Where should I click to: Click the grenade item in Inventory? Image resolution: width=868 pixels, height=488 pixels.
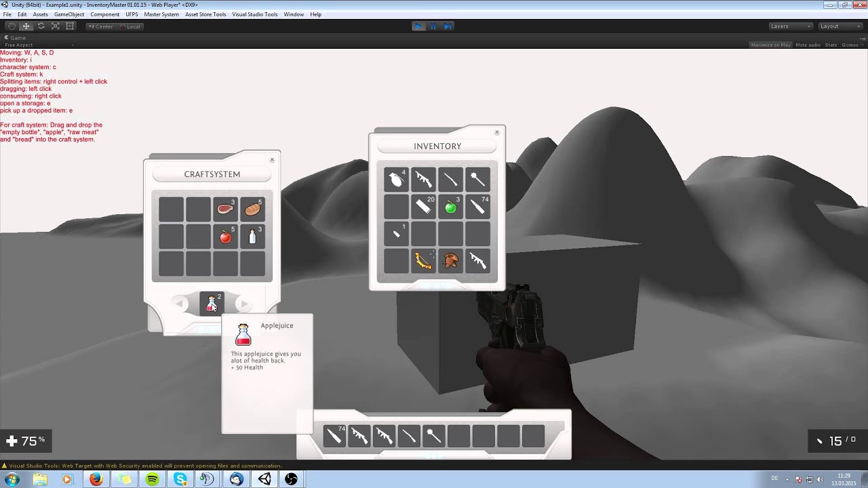(x=396, y=180)
